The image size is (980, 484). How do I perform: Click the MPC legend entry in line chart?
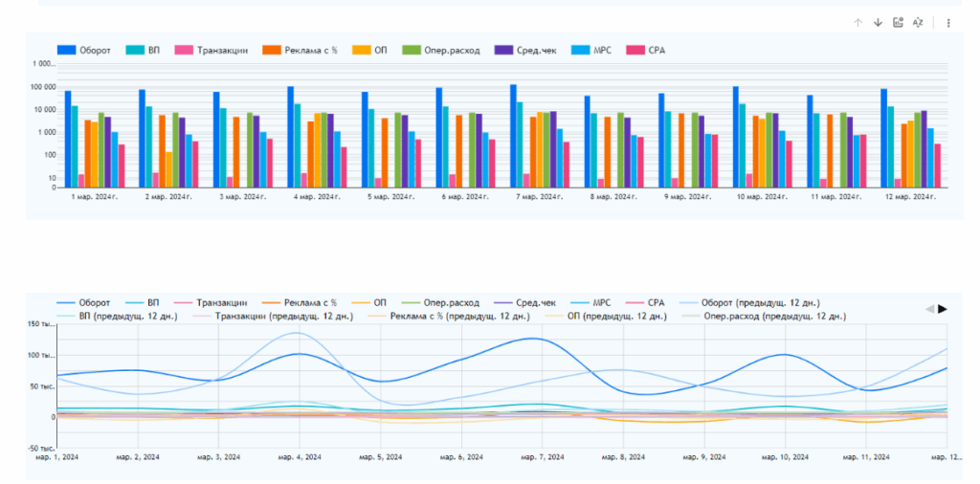(x=602, y=302)
